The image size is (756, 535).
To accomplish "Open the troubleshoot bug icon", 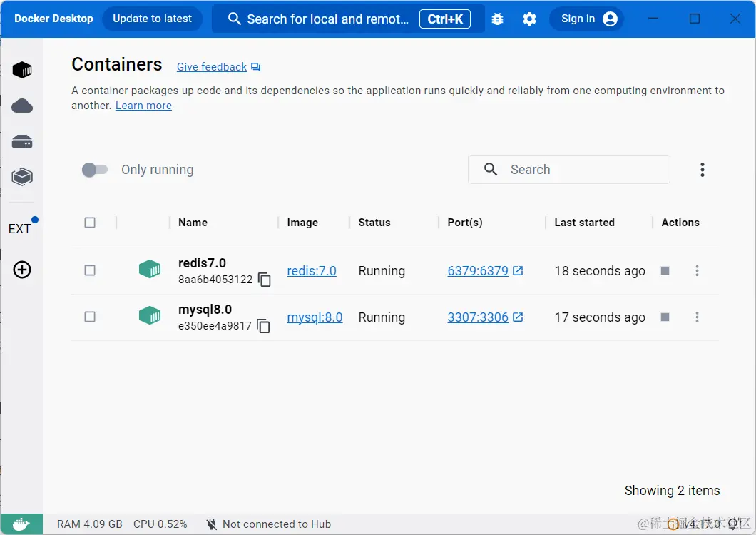I will click(x=498, y=19).
